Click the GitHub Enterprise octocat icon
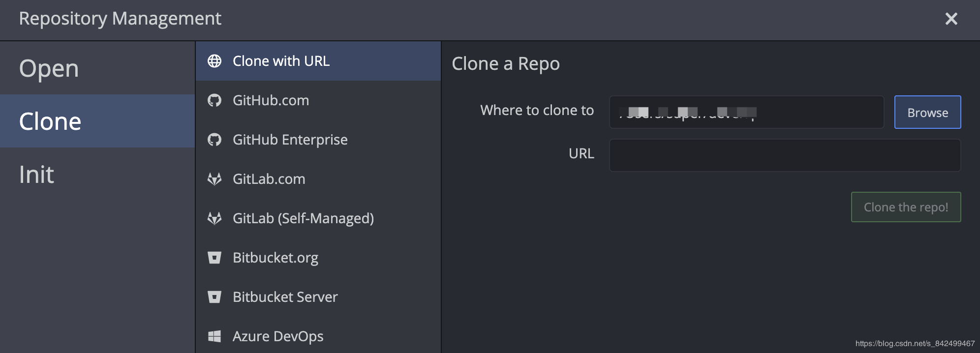The height and width of the screenshot is (353, 980). (214, 140)
